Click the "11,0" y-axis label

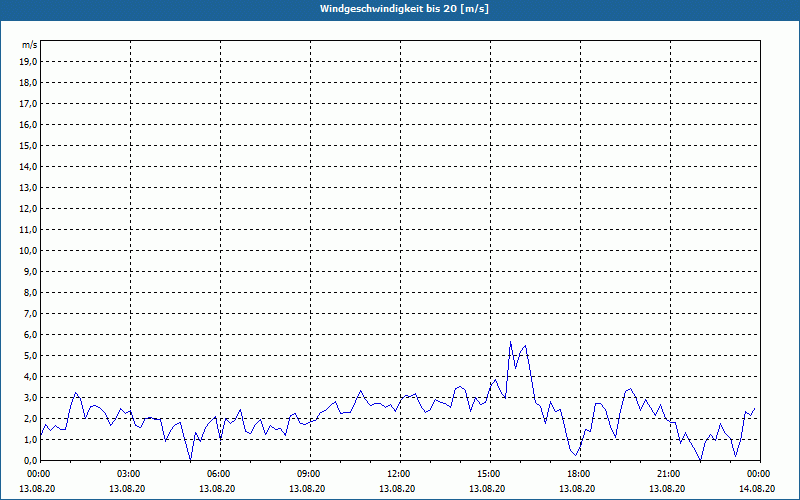[28, 230]
